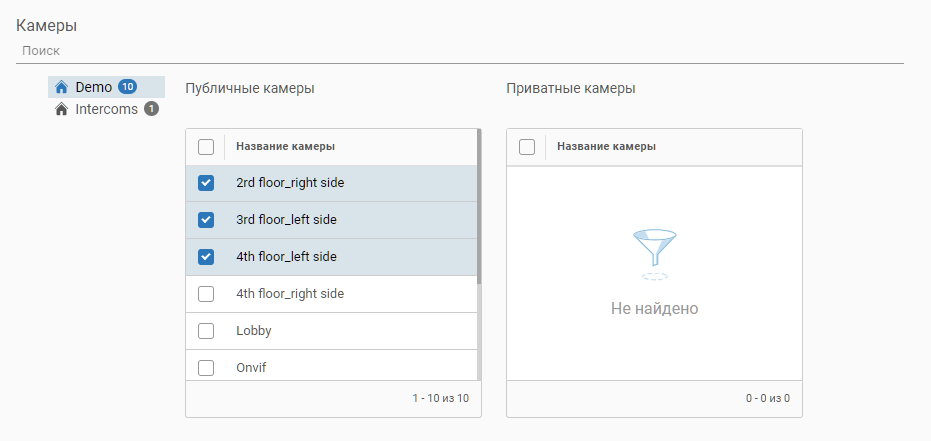
Task: Check the Onvif camera checkbox
Action: point(206,367)
